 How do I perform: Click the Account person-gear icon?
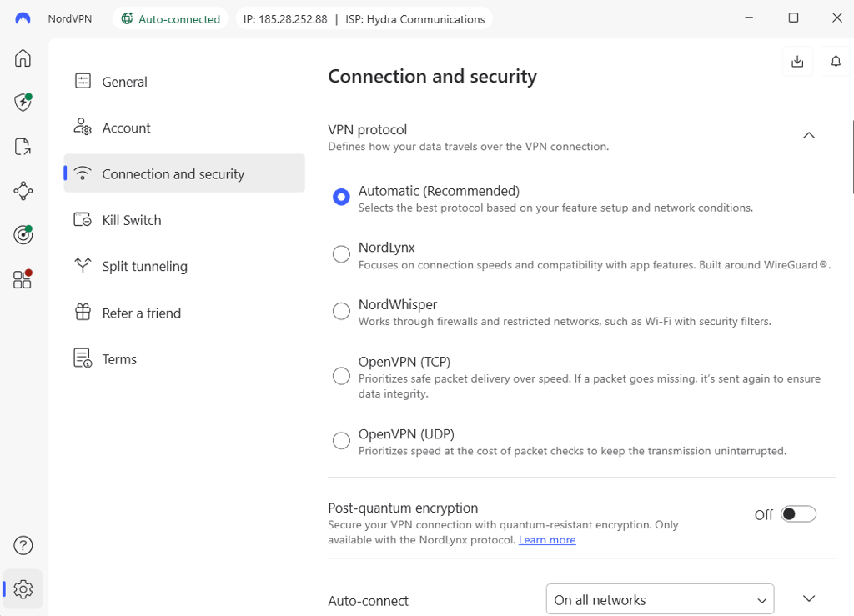(x=83, y=127)
